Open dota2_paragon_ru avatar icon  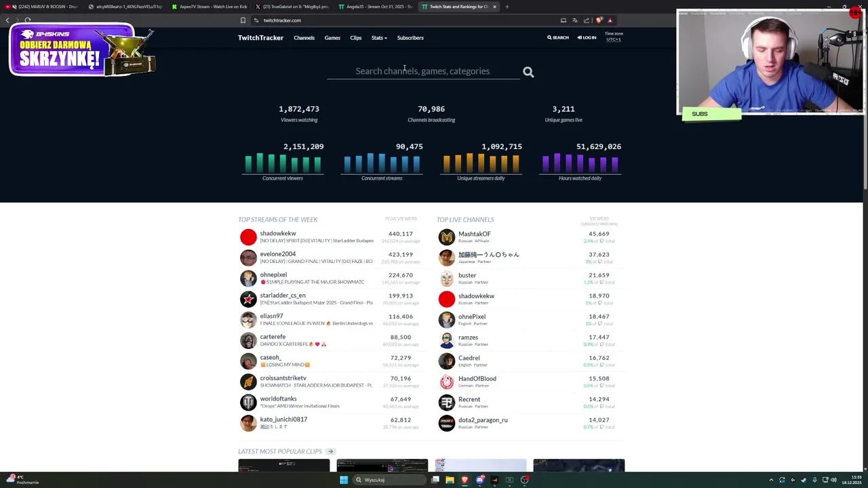pos(446,423)
